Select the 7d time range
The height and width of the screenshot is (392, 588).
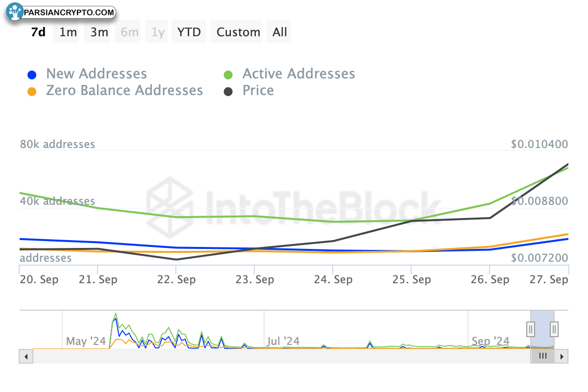pyautogui.click(x=38, y=32)
